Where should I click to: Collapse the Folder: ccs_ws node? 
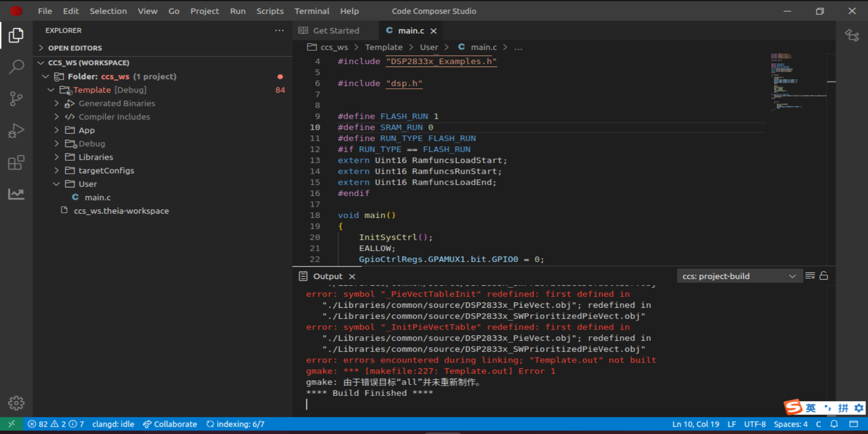pos(46,76)
